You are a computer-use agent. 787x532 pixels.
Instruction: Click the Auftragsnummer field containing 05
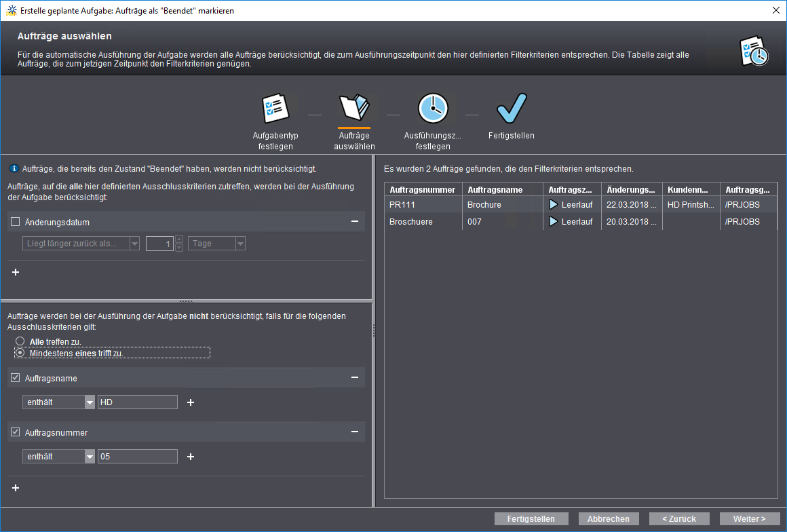tap(138, 456)
